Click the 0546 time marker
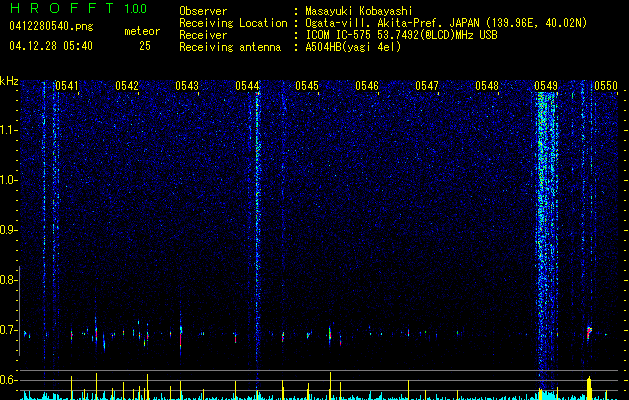This screenshot has height=400, width=629. [x=367, y=86]
